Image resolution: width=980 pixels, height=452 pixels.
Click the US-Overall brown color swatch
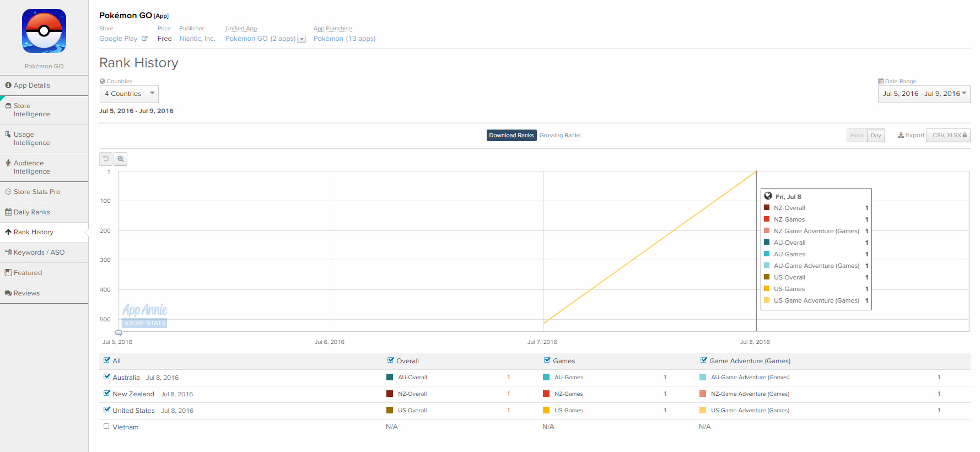(x=390, y=410)
